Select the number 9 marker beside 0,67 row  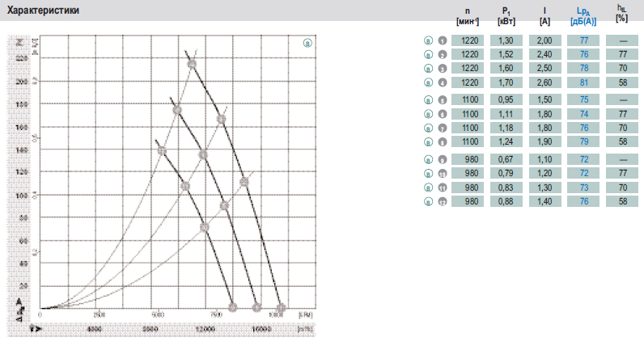tap(443, 159)
